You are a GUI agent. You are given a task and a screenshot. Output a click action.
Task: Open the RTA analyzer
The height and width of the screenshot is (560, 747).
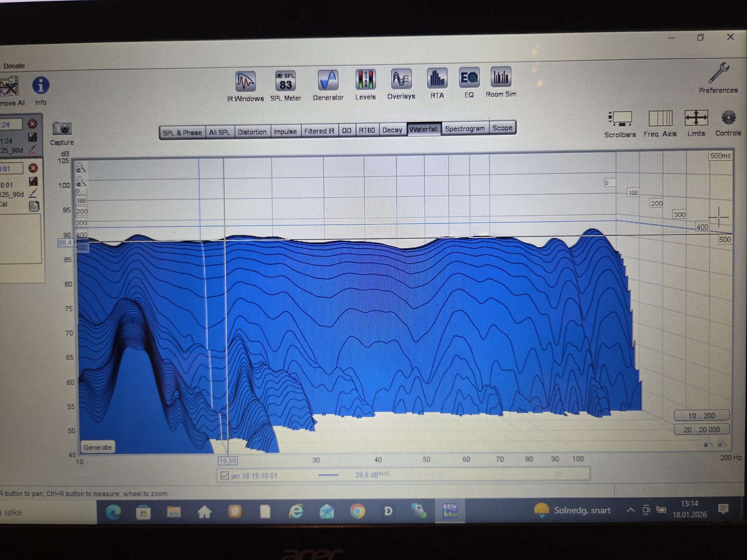coord(437,83)
